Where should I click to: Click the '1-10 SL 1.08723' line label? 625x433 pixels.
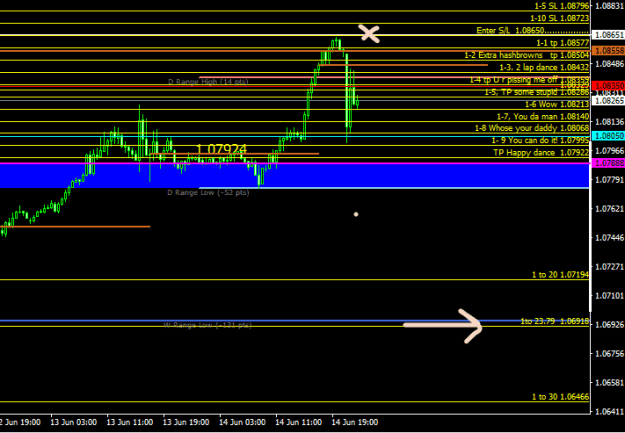pyautogui.click(x=560, y=18)
